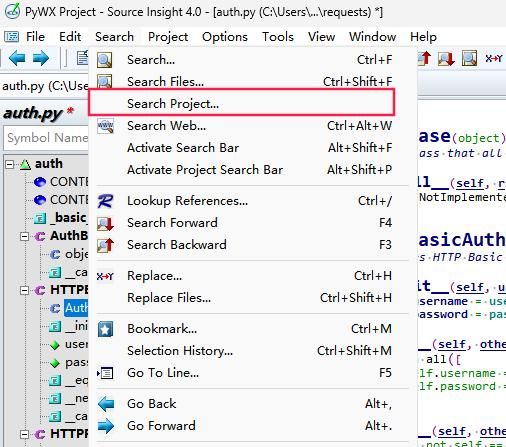Open the Options menu

[x=225, y=37]
